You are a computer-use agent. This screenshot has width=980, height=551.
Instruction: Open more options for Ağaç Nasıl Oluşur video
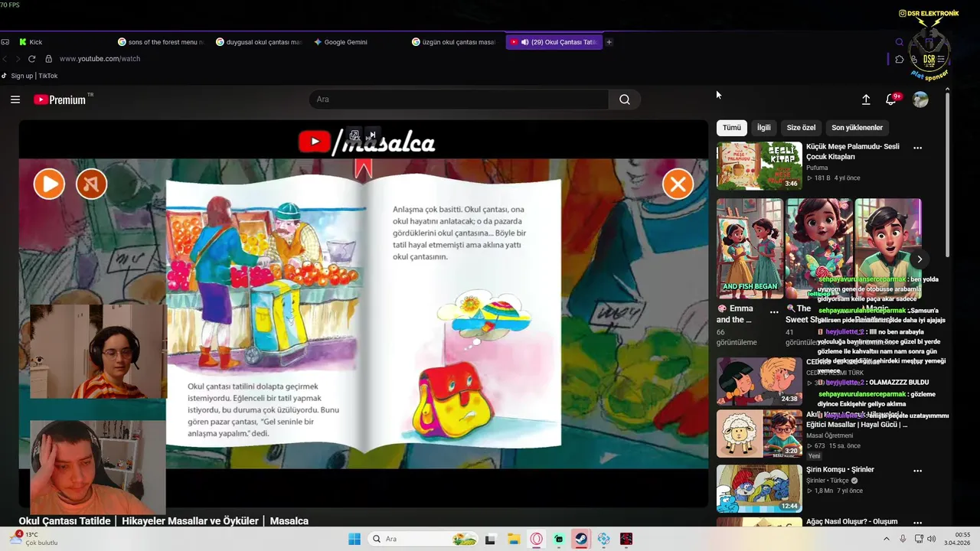tap(917, 523)
